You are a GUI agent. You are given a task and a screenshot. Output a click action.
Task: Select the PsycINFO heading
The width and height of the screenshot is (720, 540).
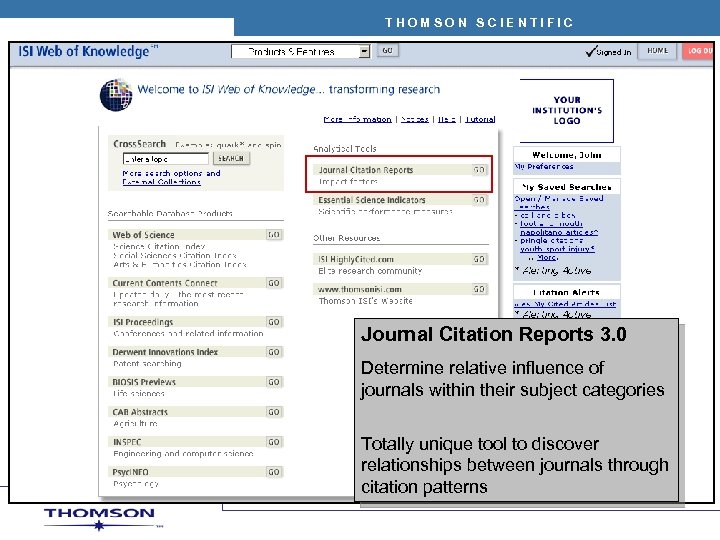tap(130, 472)
